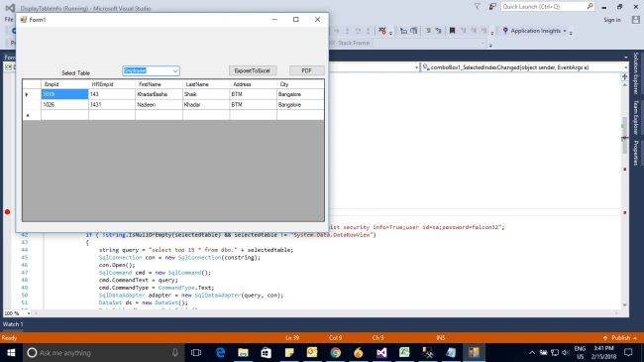The height and width of the screenshot is (362, 644).
Task: Switch to the Watch 1 tab
Action: (x=13, y=324)
